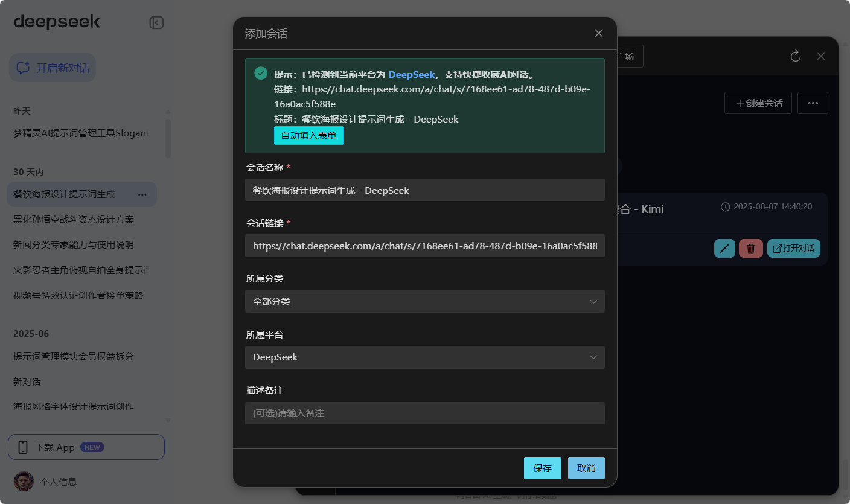This screenshot has height=504, width=850.
Task: Open 个人信息 profile avatar
Action: [x=24, y=481]
